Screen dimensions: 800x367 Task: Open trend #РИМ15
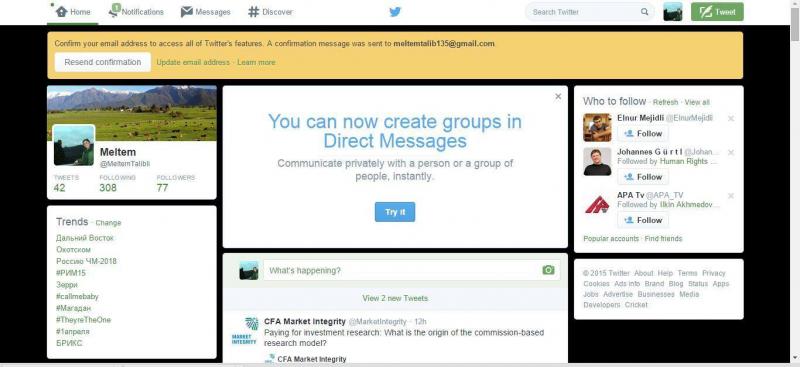click(x=71, y=273)
